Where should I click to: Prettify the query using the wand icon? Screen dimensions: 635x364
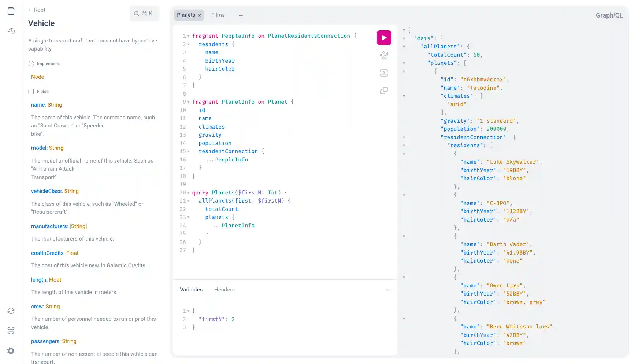tap(384, 55)
